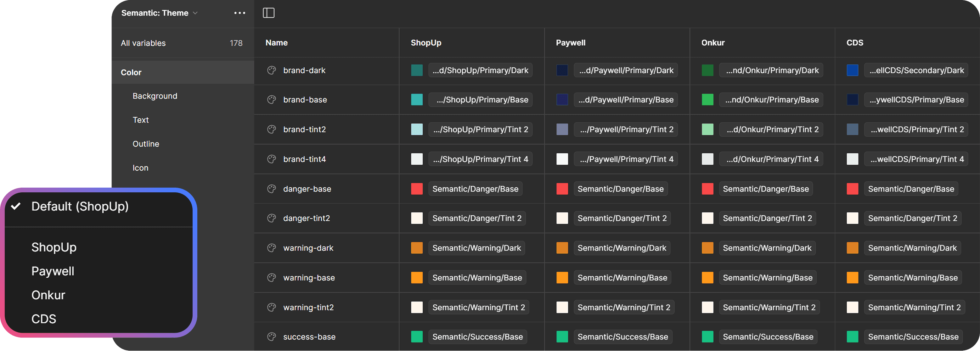Image resolution: width=980 pixels, height=351 pixels.
Task: Click the palette icon beside warning-tint2
Action: 271,307
